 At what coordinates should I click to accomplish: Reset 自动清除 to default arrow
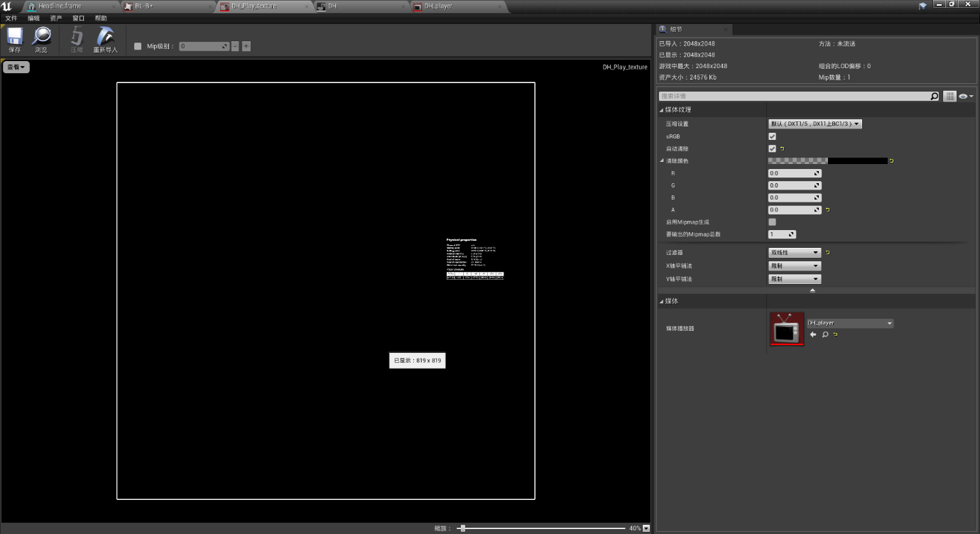point(782,149)
